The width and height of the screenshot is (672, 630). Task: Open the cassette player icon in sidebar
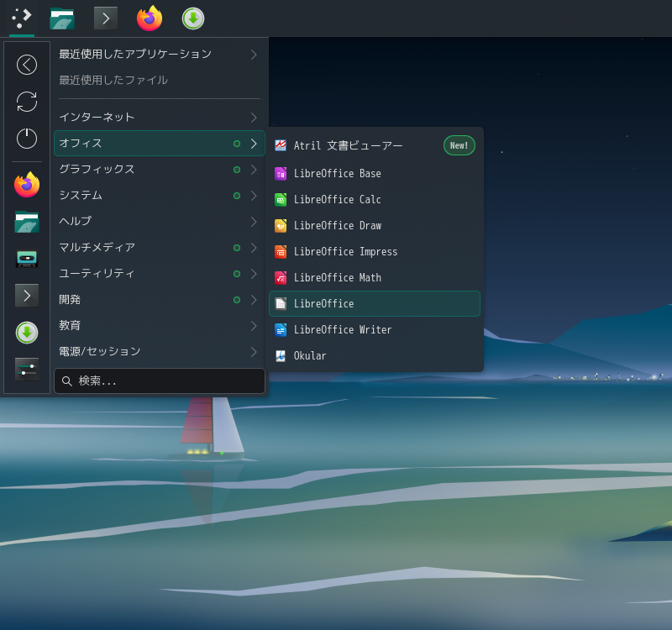click(27, 259)
